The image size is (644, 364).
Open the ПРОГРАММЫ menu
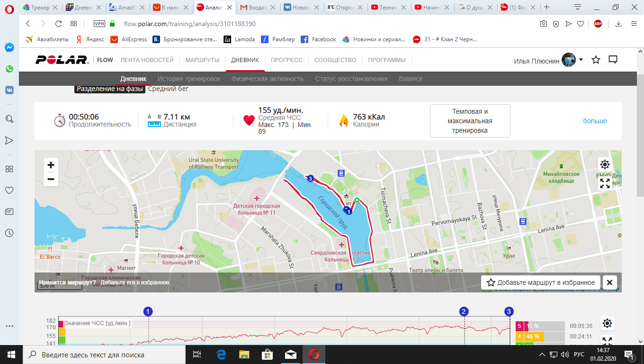(387, 60)
